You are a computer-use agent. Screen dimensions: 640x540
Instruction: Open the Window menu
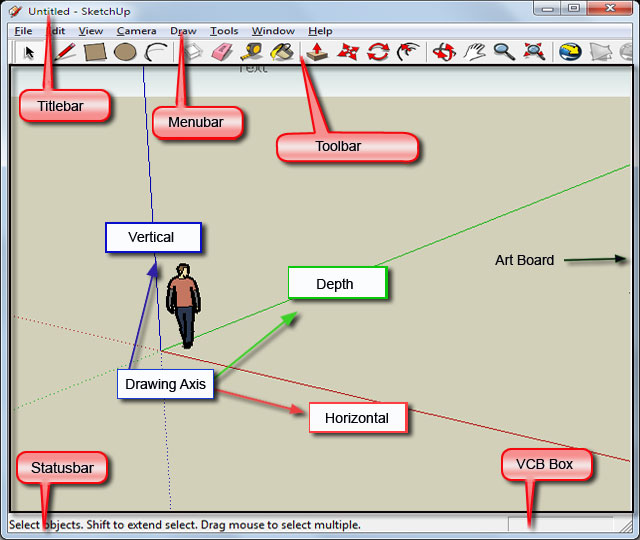click(273, 31)
